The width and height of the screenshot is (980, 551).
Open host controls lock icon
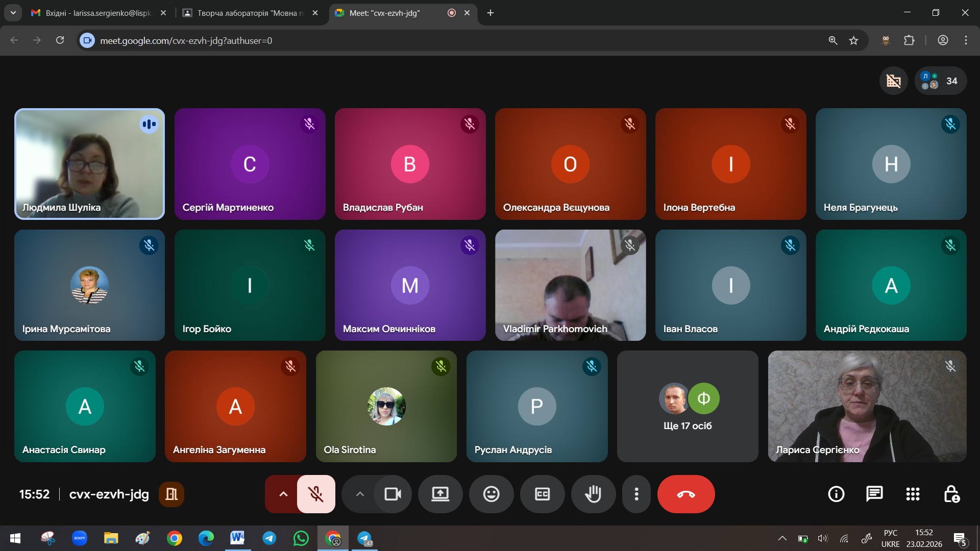pos(951,494)
